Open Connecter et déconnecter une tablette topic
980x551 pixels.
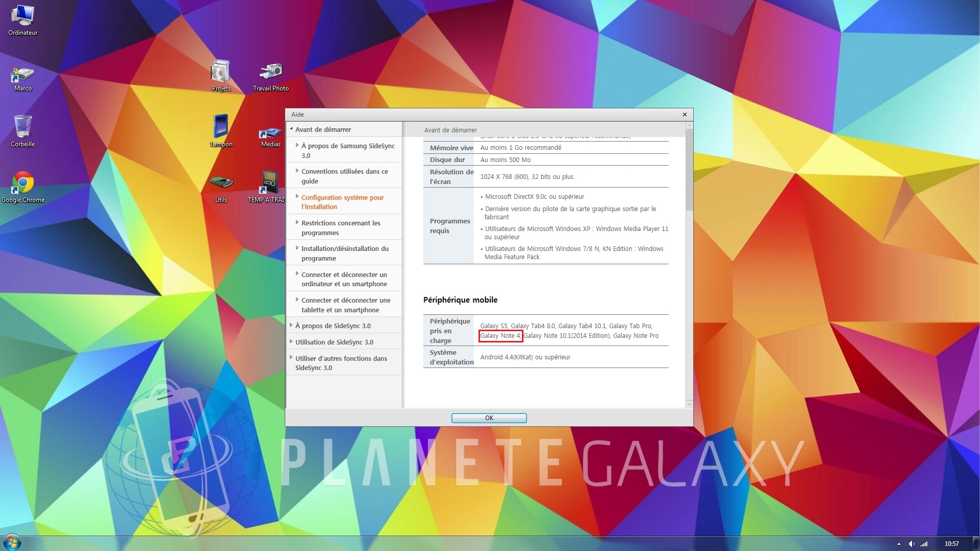[x=344, y=305]
